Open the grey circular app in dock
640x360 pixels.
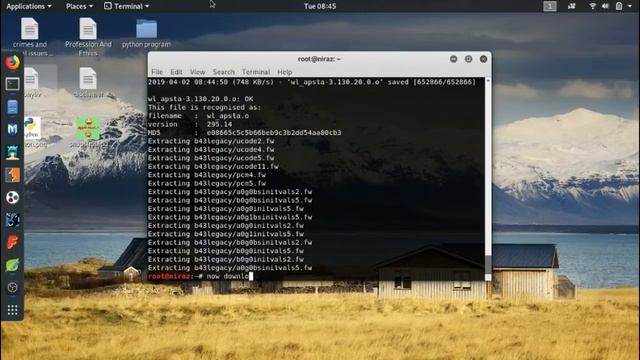(x=12, y=287)
